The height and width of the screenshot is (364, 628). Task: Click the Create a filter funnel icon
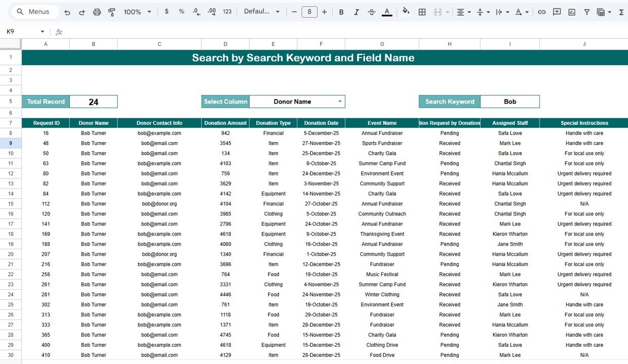[x=587, y=12]
